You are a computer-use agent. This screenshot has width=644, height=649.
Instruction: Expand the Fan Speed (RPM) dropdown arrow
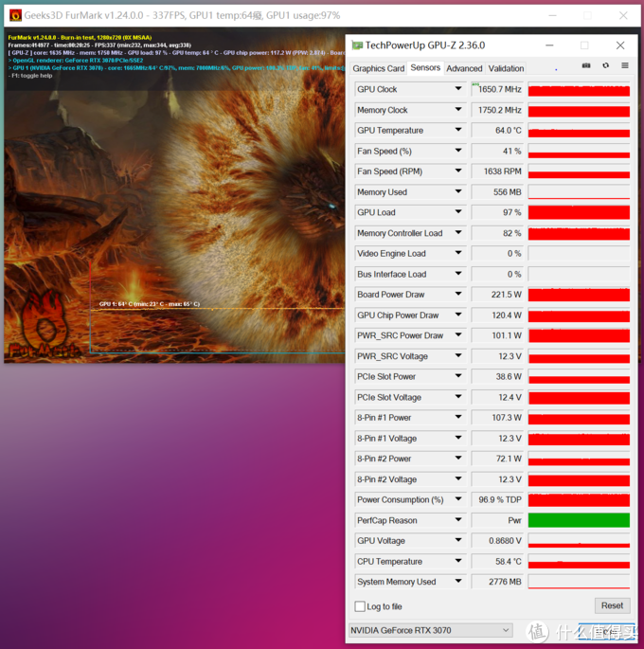point(458,171)
